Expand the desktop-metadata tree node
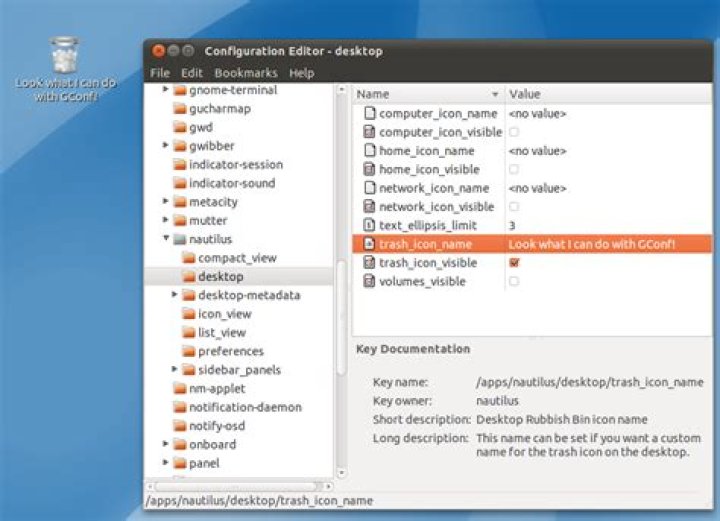720x521 pixels. click(174, 294)
